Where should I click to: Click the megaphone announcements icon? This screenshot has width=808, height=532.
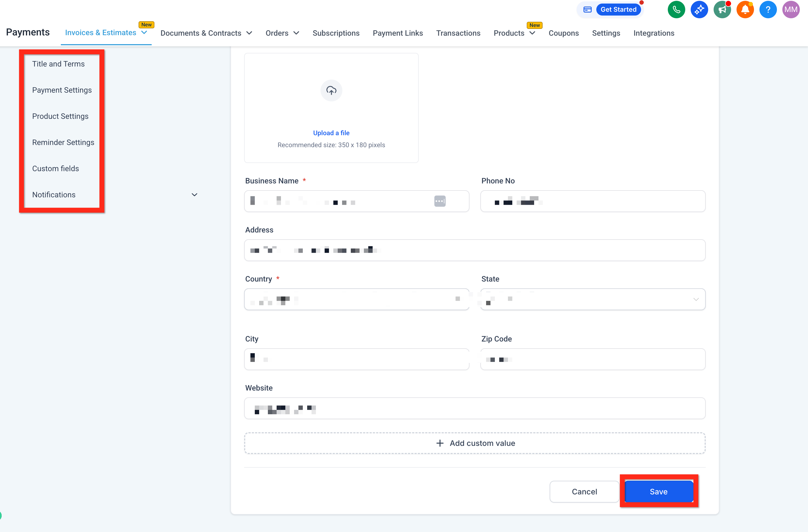(x=722, y=10)
